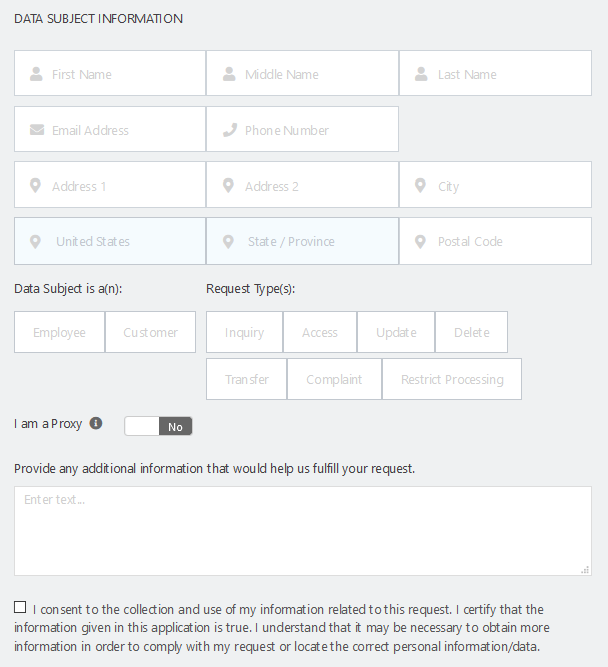The height and width of the screenshot is (667, 608).
Task: Open the State / Province dropdown
Action: (x=302, y=241)
